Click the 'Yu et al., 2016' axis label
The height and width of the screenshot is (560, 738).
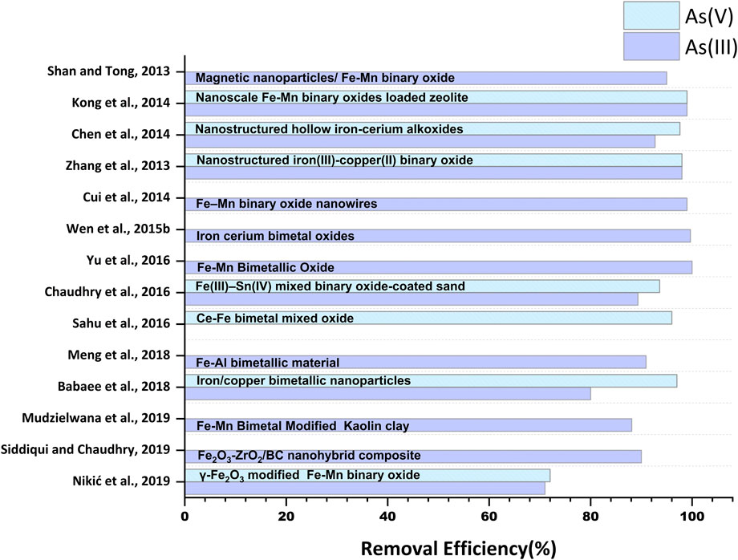(128, 260)
